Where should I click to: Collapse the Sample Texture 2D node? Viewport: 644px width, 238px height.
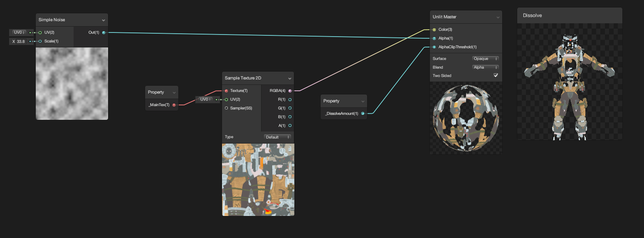pos(290,78)
